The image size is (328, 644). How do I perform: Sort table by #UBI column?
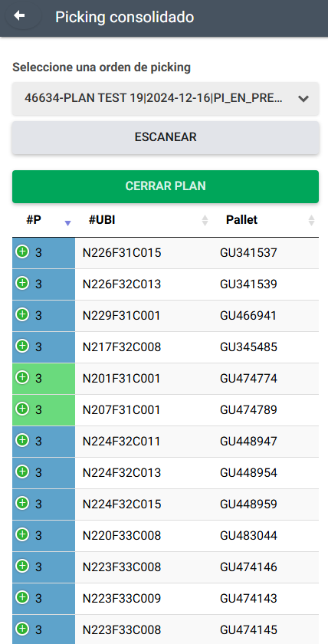coord(146,220)
